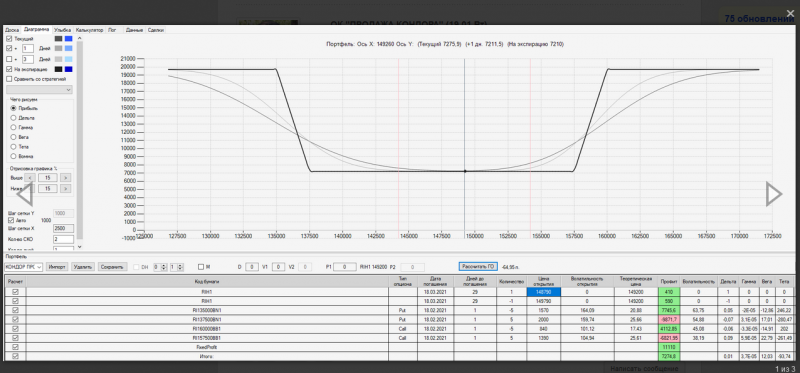
Task: Switch to the Улыбка tab
Action: (x=62, y=30)
